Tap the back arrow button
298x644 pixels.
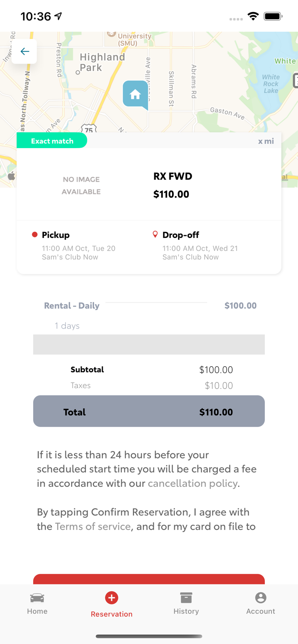pos(25,52)
